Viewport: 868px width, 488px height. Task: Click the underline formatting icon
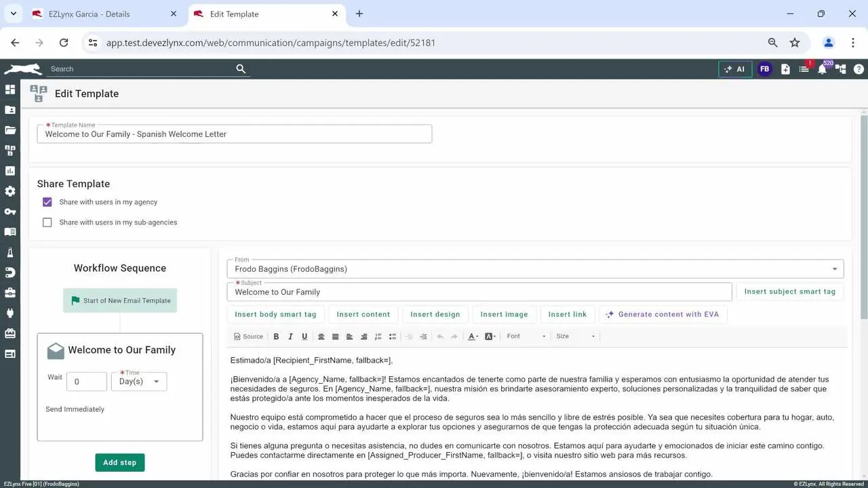click(x=304, y=336)
